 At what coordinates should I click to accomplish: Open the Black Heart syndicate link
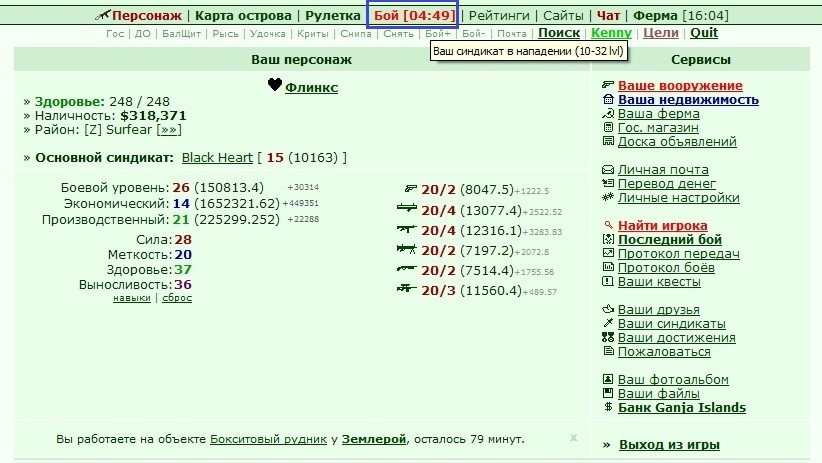click(x=217, y=157)
